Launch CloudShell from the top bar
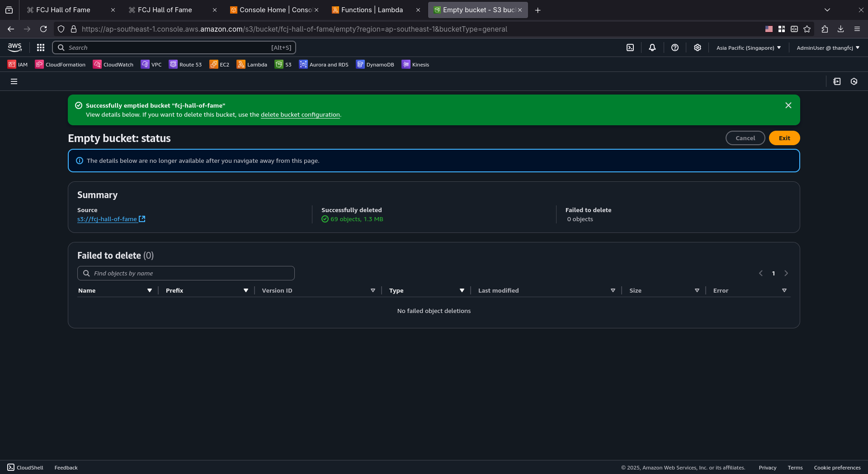 pyautogui.click(x=630, y=47)
